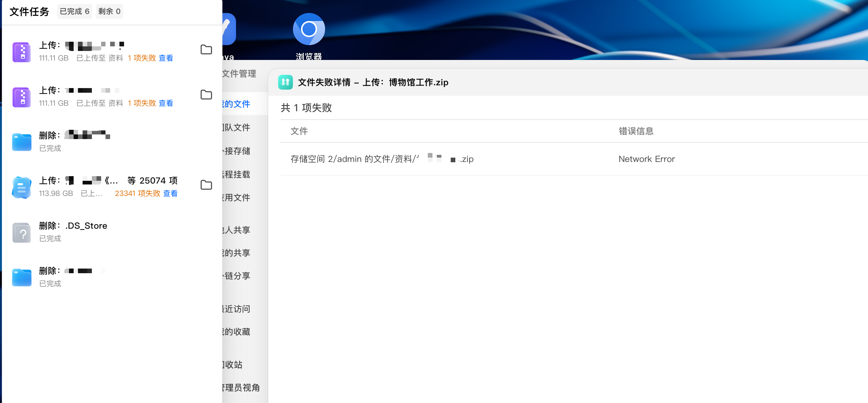Click the 23341 项失败 text
The width and height of the screenshot is (868, 403).
(x=137, y=193)
